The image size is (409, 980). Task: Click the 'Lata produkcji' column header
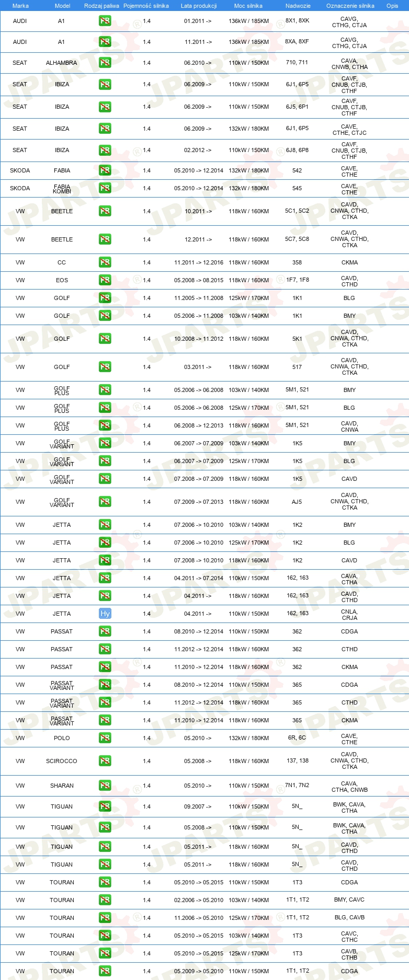click(x=199, y=6)
